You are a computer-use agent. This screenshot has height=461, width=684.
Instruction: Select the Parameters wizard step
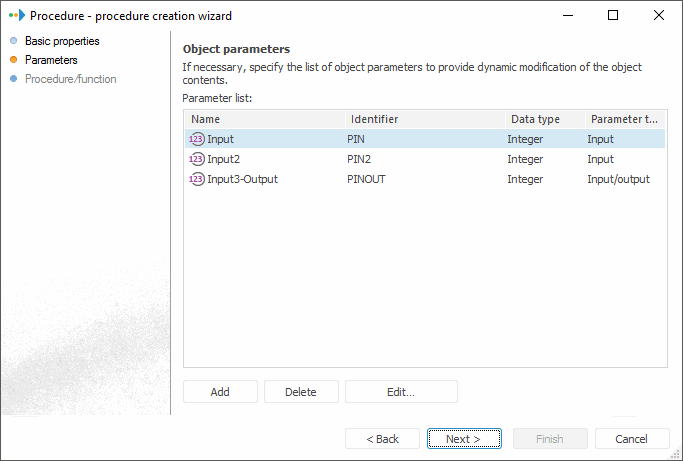pyautogui.click(x=51, y=60)
